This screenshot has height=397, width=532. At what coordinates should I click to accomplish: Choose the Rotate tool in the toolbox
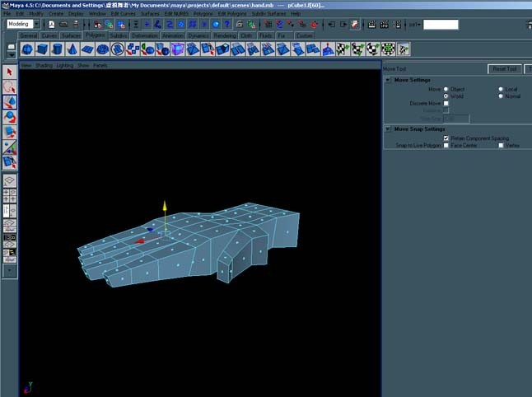point(10,117)
